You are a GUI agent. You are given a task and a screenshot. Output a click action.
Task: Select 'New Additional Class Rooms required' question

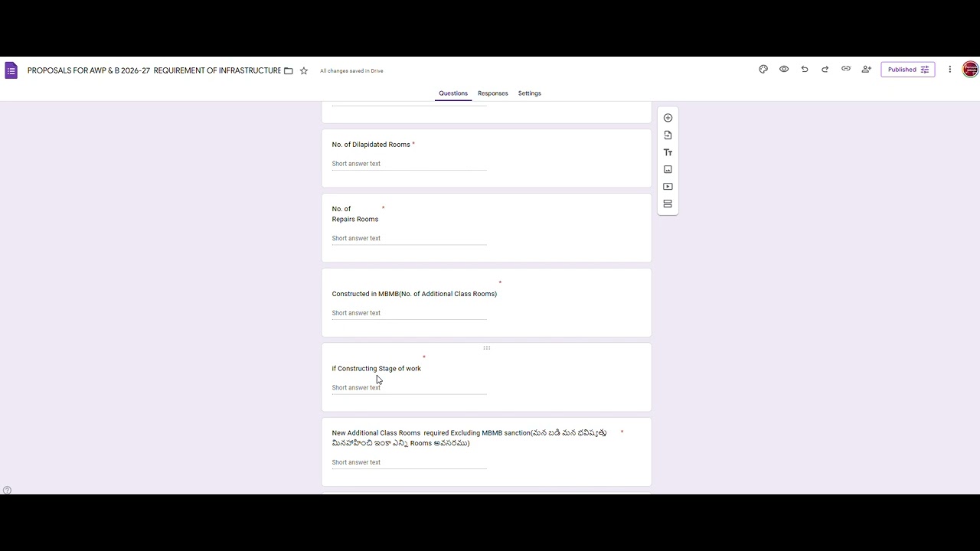tap(469, 438)
